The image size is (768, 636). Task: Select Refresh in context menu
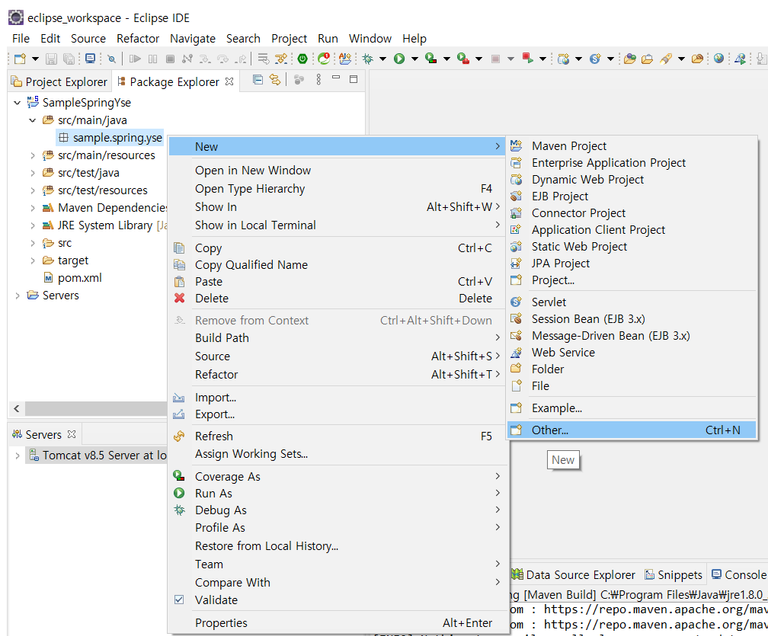tap(338, 436)
